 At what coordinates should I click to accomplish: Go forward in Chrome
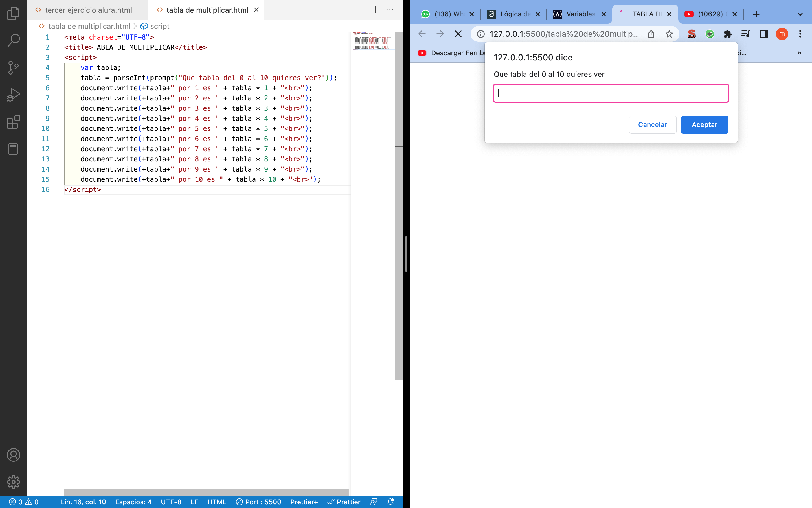(x=440, y=34)
